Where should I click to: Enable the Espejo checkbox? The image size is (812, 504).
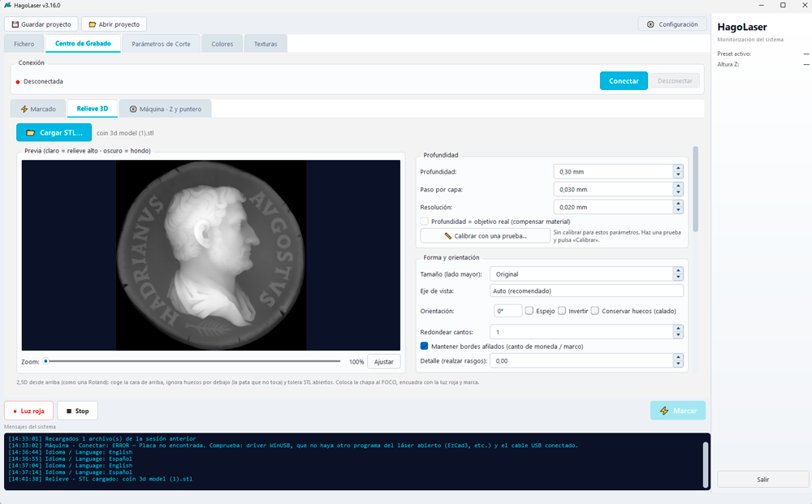(529, 311)
